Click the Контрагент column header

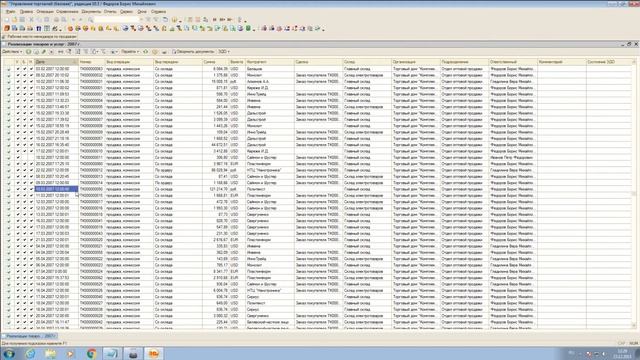point(270,62)
